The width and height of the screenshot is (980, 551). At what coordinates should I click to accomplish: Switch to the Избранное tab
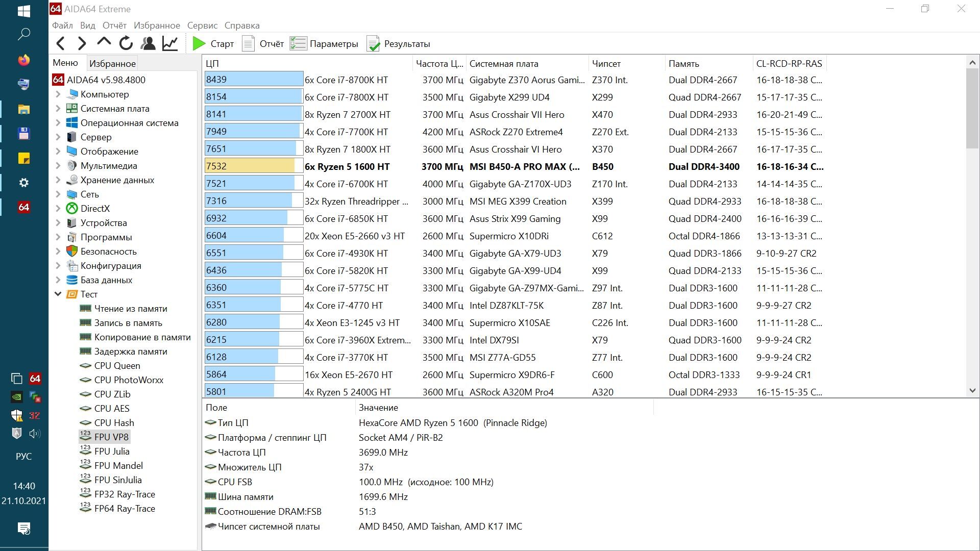click(112, 64)
